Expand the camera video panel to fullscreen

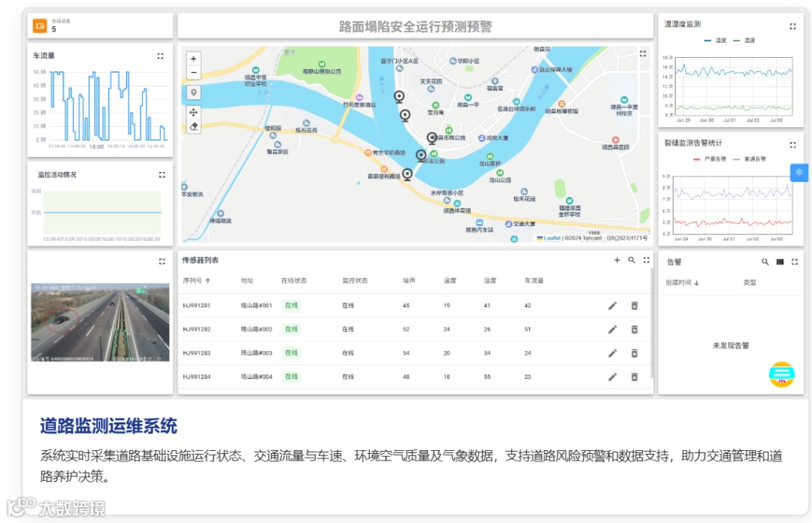pos(162,261)
